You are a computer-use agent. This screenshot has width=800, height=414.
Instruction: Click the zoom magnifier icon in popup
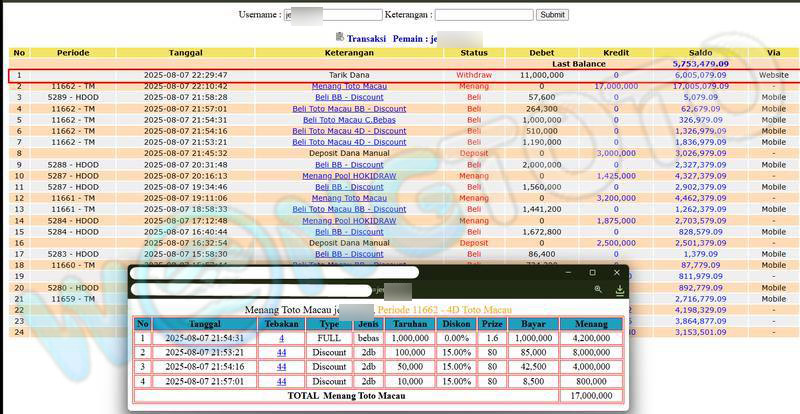tap(598, 290)
